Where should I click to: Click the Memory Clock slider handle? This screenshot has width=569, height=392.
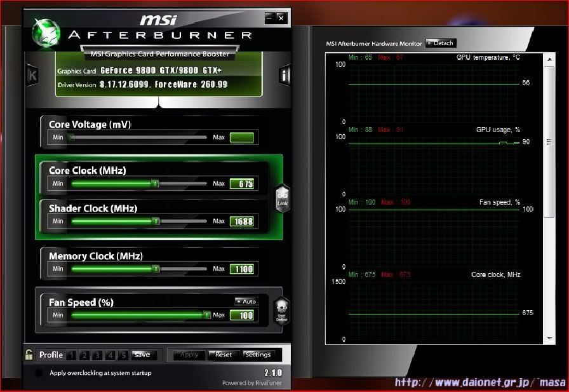click(x=156, y=269)
